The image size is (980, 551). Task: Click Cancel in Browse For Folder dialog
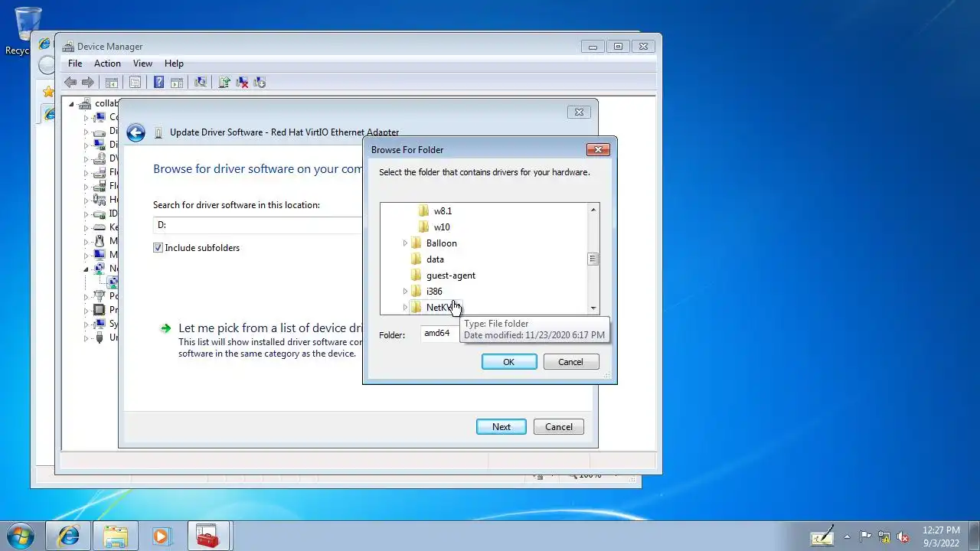click(570, 362)
